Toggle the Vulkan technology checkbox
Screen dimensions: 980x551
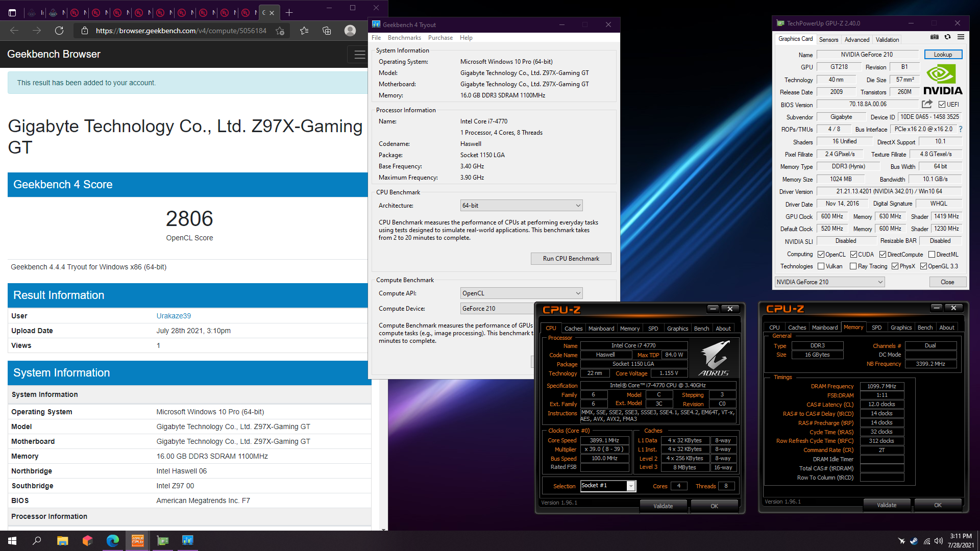pos(821,266)
